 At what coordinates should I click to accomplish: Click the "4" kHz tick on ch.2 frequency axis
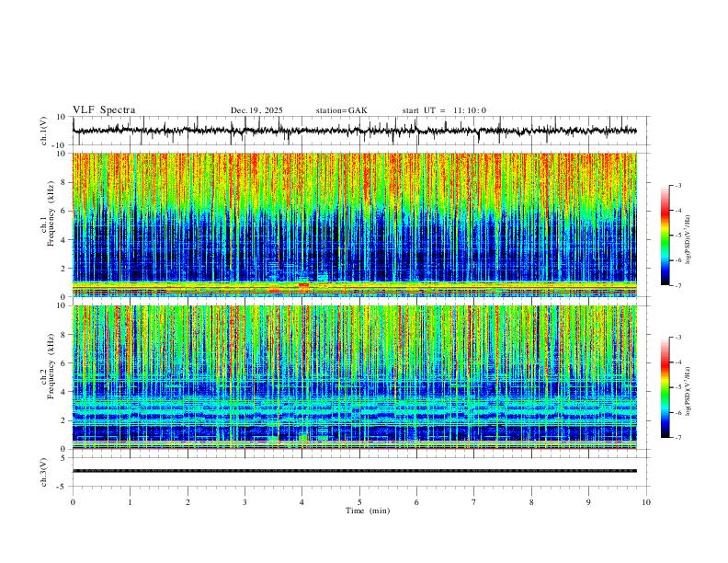[x=63, y=392]
